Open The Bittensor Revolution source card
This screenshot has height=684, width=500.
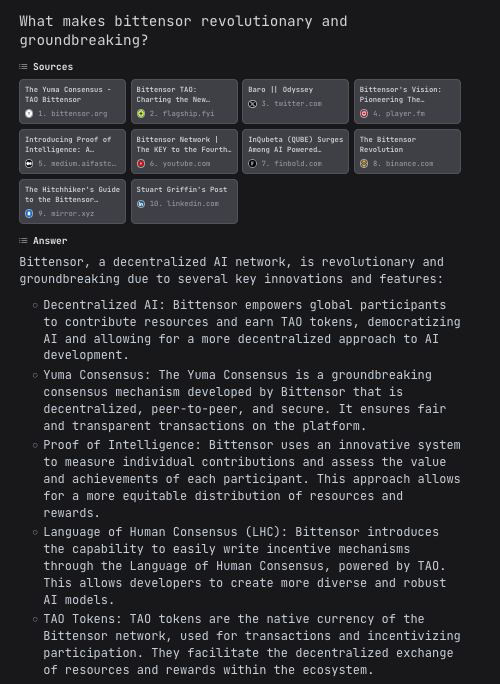coord(407,151)
